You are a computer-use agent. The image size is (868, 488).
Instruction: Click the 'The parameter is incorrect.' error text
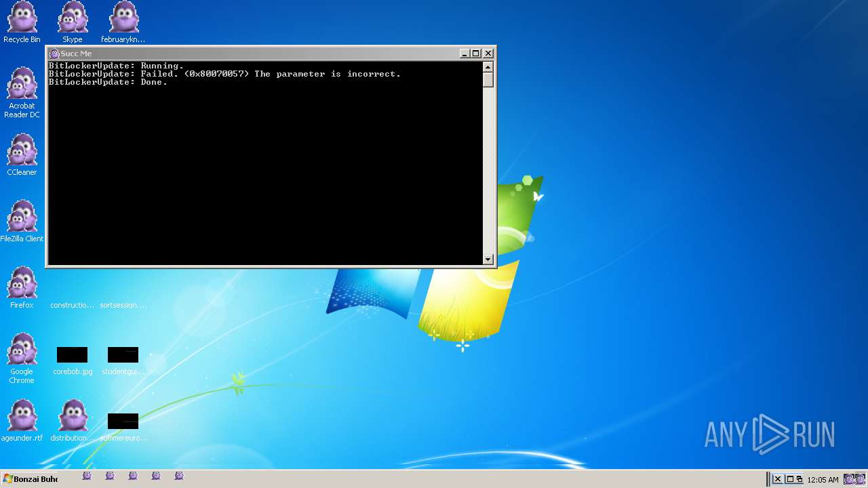point(328,74)
